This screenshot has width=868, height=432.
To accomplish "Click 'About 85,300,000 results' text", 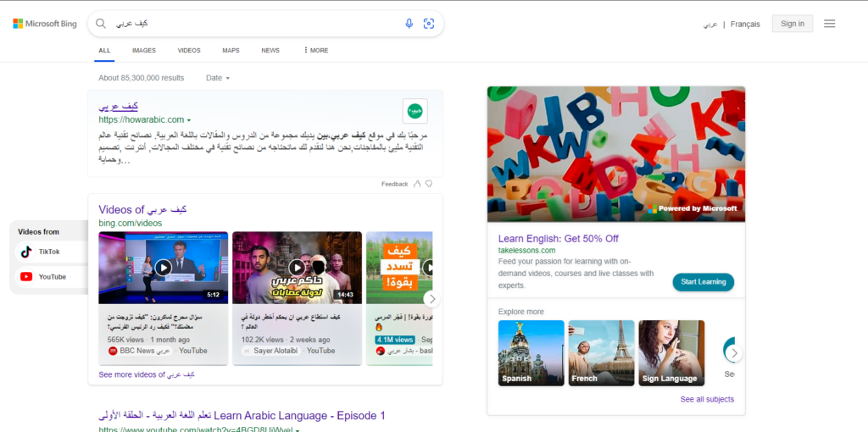I will (x=142, y=78).
